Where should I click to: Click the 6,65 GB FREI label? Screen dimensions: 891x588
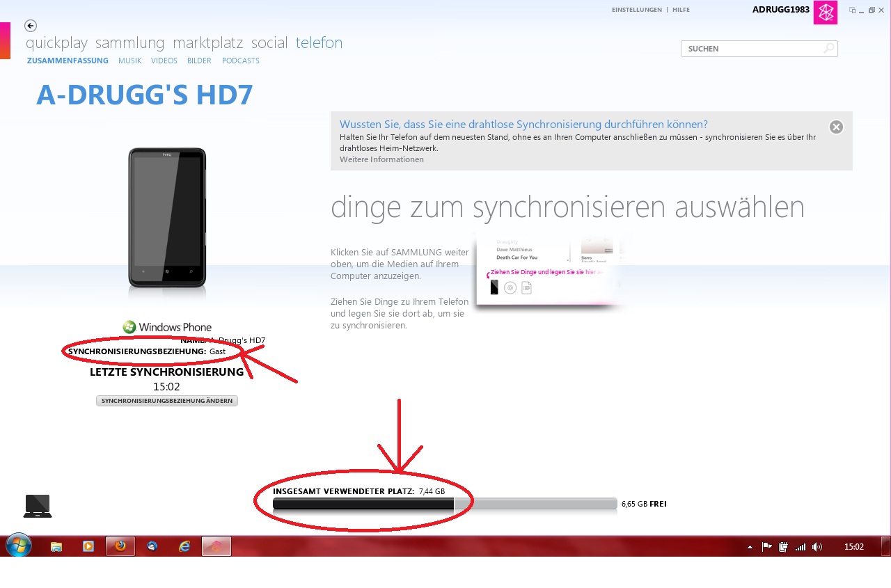tap(644, 504)
